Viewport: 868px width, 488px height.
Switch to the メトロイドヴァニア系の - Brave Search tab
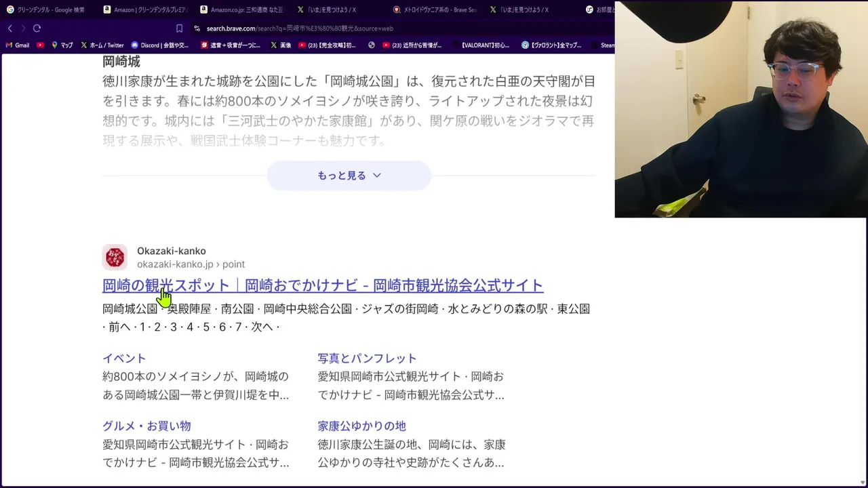(435, 9)
